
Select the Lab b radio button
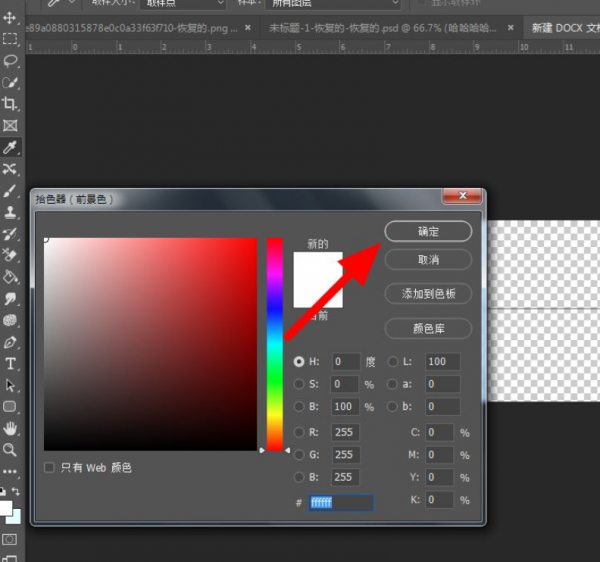[x=392, y=406]
